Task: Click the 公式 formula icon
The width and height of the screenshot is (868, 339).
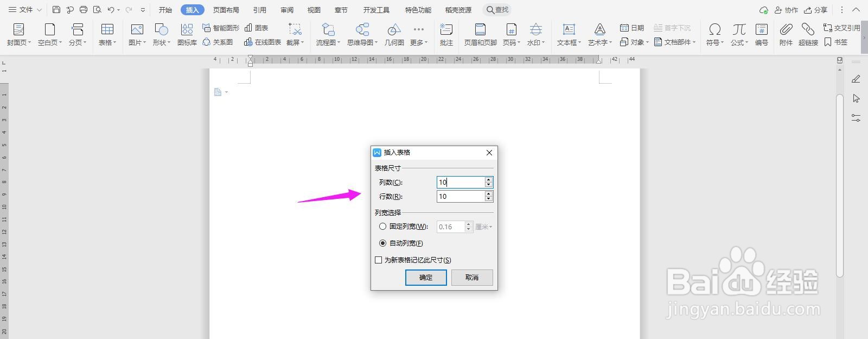Action: click(x=739, y=29)
